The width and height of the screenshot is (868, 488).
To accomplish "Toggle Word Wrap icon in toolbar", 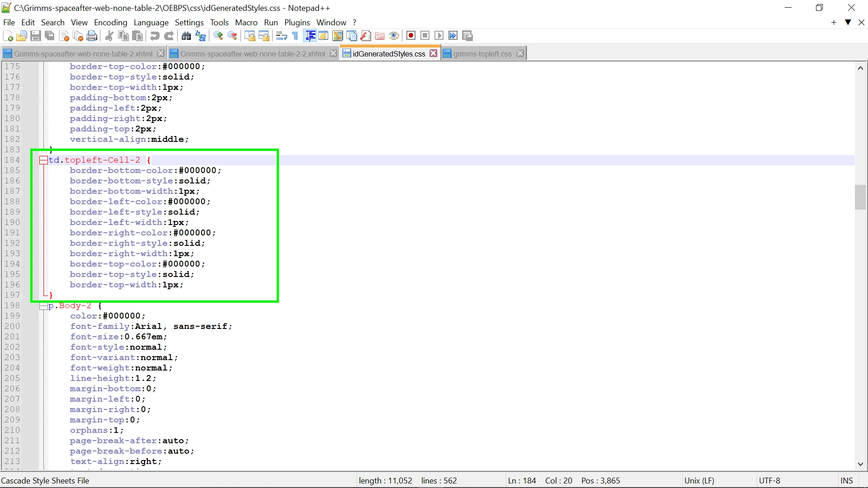I will (x=281, y=36).
